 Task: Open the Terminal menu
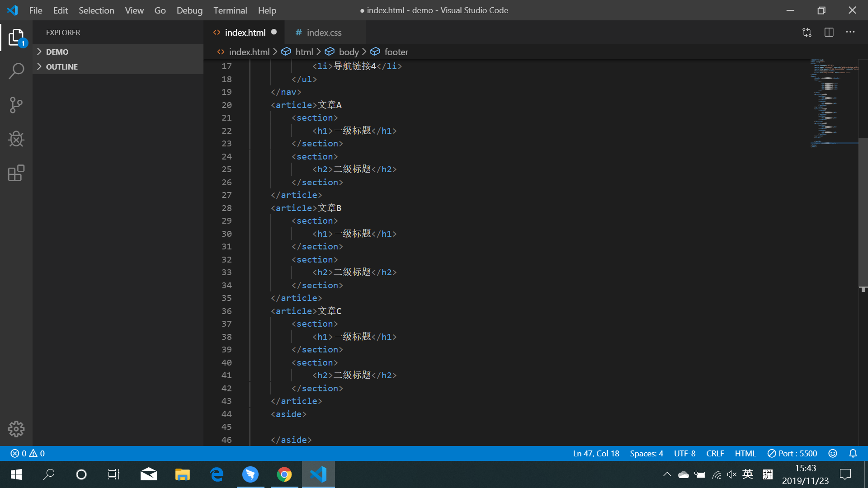(x=230, y=10)
